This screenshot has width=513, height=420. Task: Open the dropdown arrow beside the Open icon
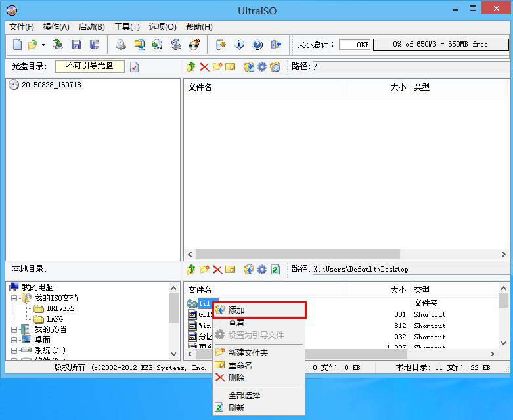tap(43, 45)
